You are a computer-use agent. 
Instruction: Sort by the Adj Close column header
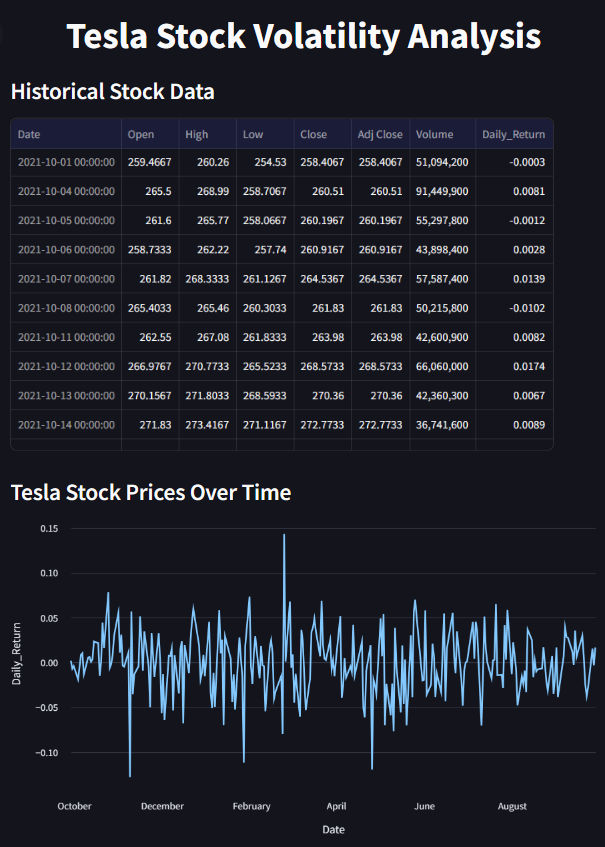tap(380, 134)
